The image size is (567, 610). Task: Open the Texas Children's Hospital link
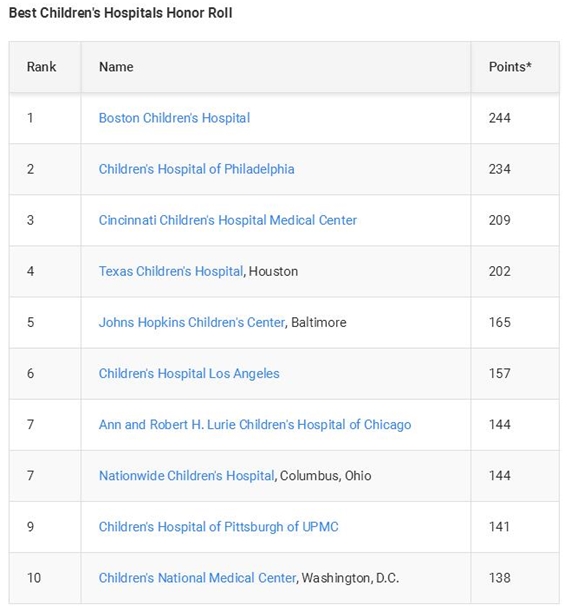pyautogui.click(x=170, y=271)
